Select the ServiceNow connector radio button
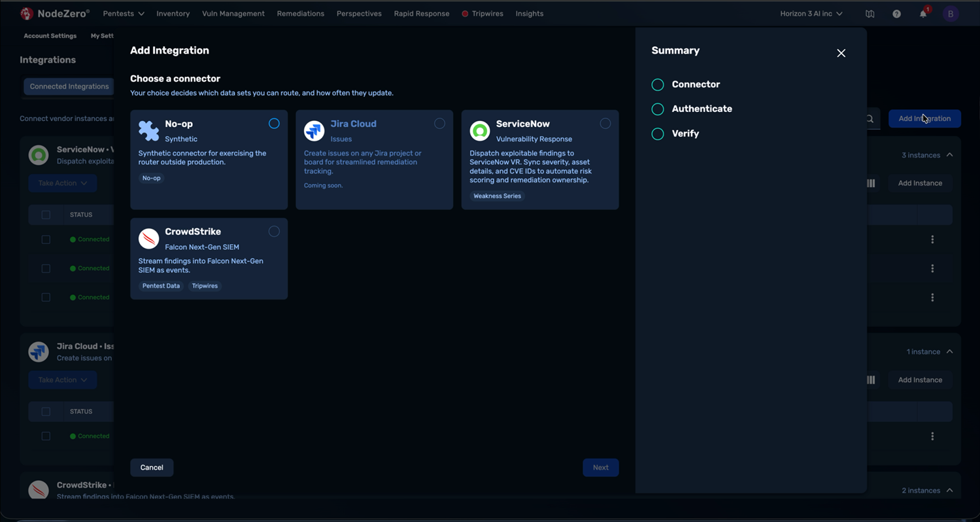Screen dimensions: 980x522 605,124
